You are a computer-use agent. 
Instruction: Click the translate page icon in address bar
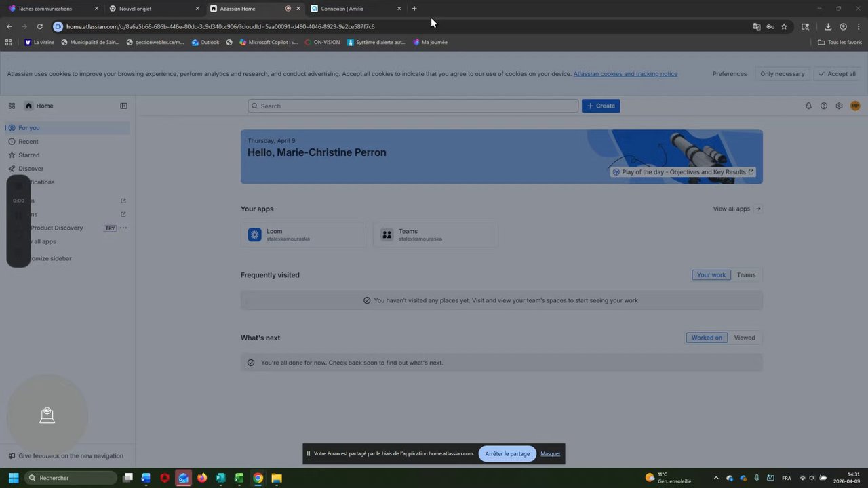[757, 26]
